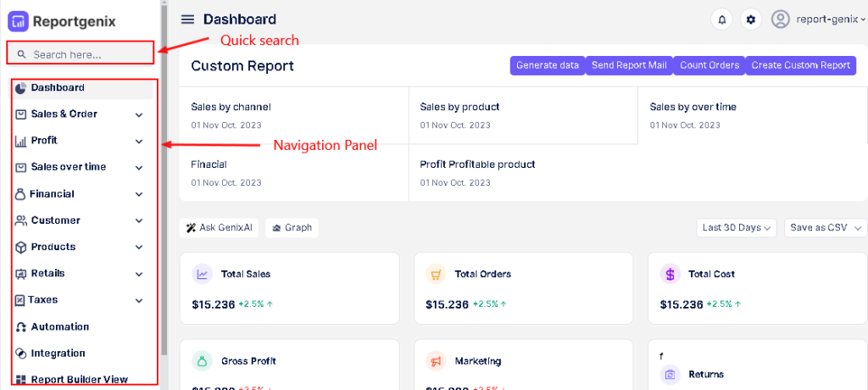868x390 pixels.
Task: Open the Save as CSV dropdown
Action: [825, 227]
